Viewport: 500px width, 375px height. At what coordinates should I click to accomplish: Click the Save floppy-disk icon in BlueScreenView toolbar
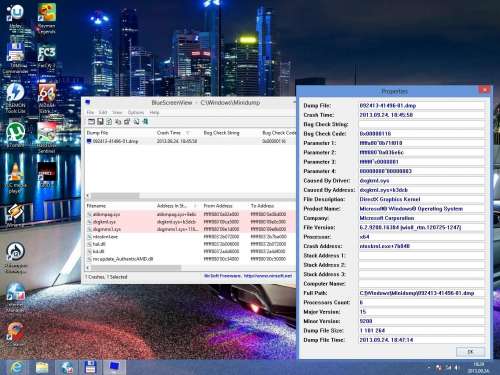point(100,122)
